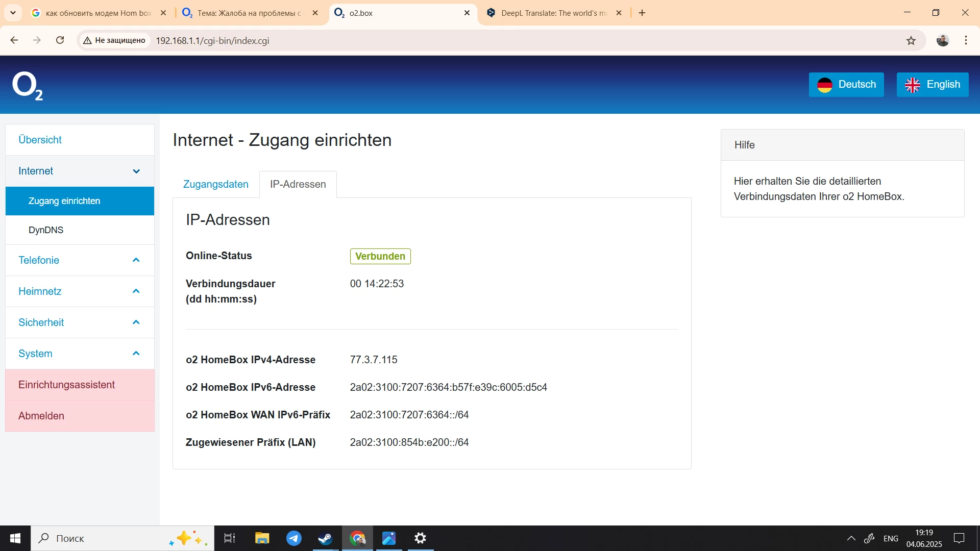The height and width of the screenshot is (551, 980).
Task: Switch to the Zugangsdaten tab
Action: 215,184
